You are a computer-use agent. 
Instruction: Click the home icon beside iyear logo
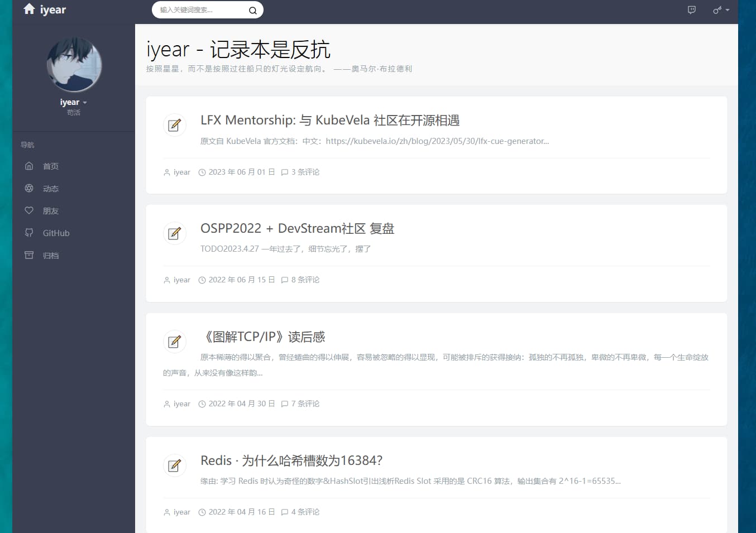point(29,9)
